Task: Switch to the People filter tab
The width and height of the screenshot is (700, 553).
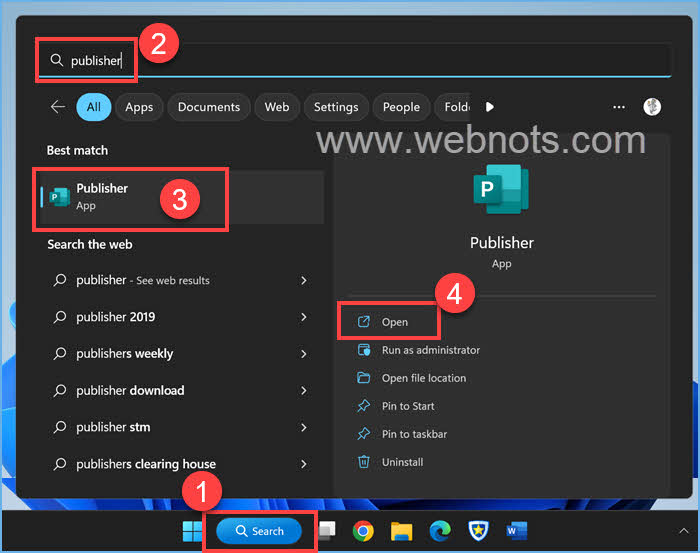Action: (401, 107)
